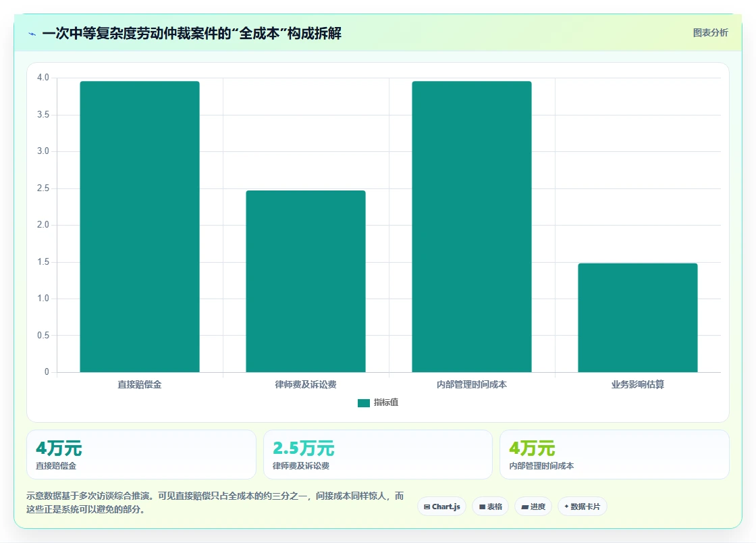The height and width of the screenshot is (543, 756).
Task: Toggle the 指标值 legend entry
Action: coord(378,403)
